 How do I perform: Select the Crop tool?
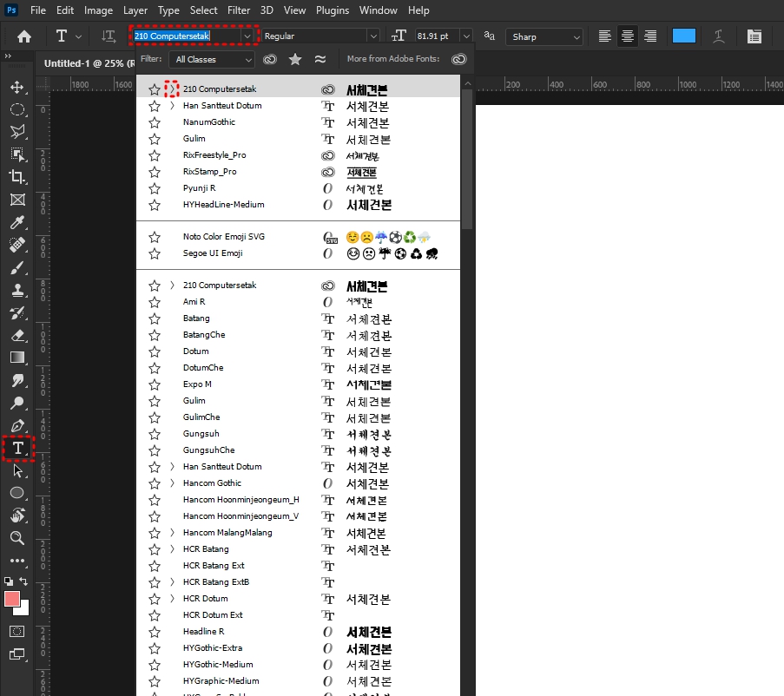[17, 177]
